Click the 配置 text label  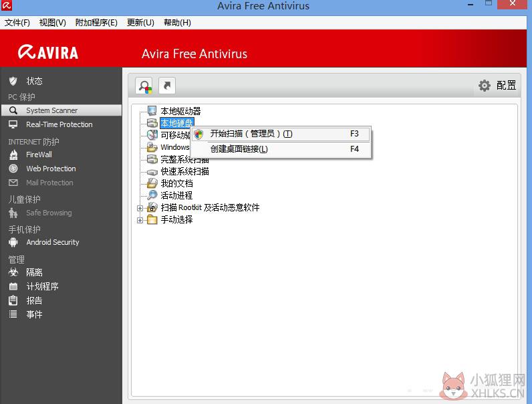[x=506, y=85]
